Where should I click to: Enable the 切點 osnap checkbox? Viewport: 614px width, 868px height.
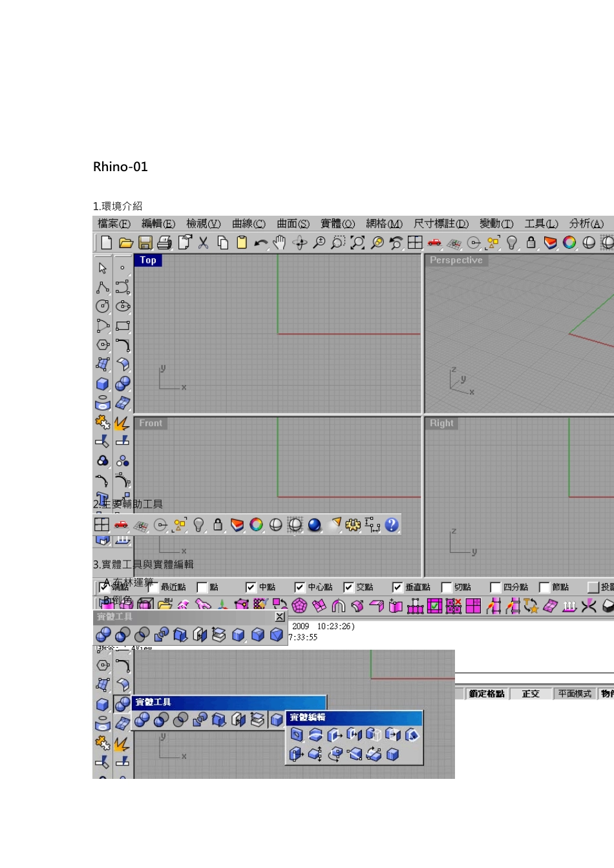446,587
